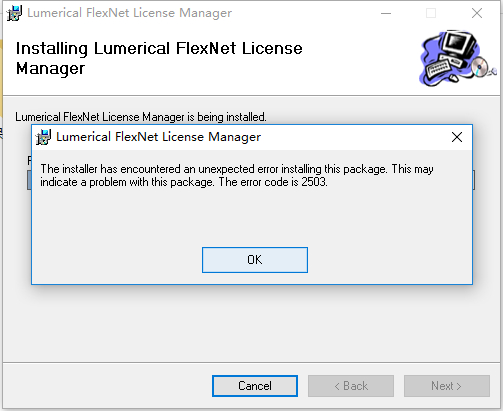The image size is (503, 411).
Task: Click the 'Installing Lumerical FlexNet License Manager' heading
Action: (159, 58)
